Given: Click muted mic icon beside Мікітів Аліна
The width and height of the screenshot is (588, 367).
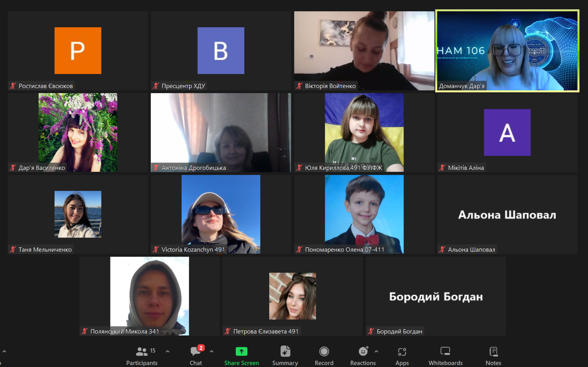Looking at the screenshot, I should tap(442, 168).
